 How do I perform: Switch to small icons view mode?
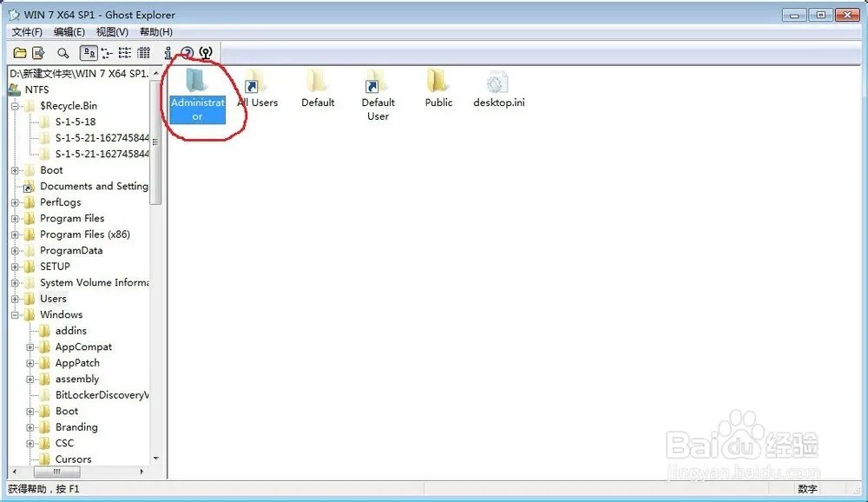(x=107, y=53)
